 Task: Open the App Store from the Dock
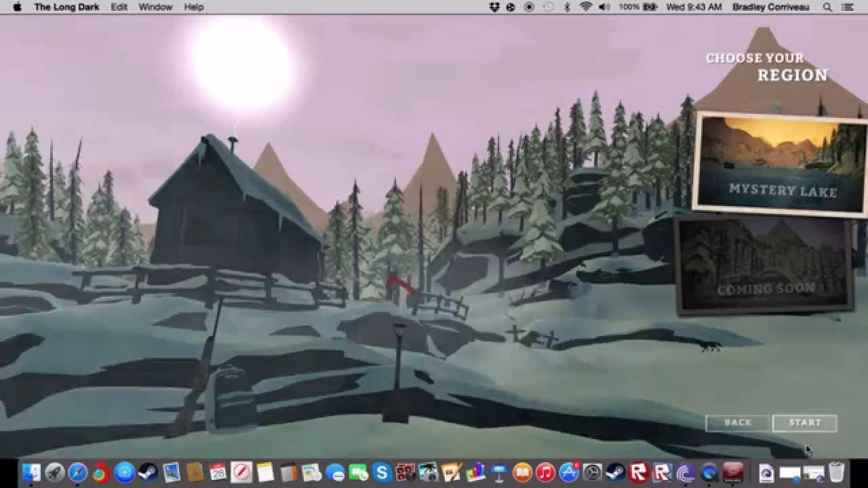click(569, 472)
